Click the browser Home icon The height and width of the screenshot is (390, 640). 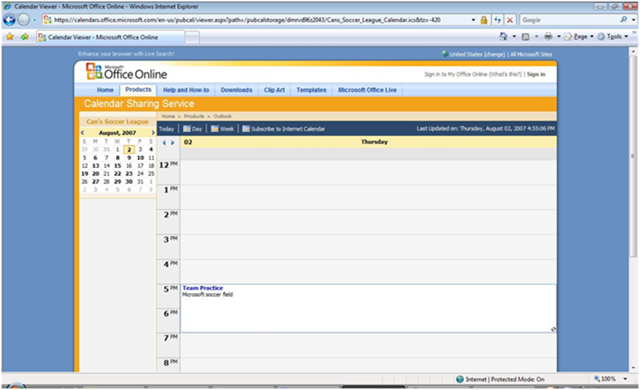[503, 36]
